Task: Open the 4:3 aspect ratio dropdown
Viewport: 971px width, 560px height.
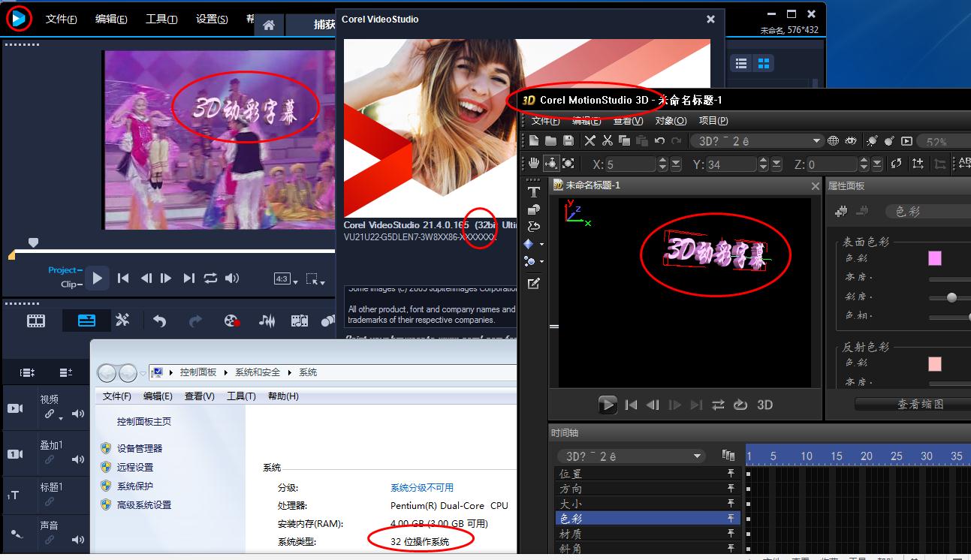Action: tap(286, 279)
